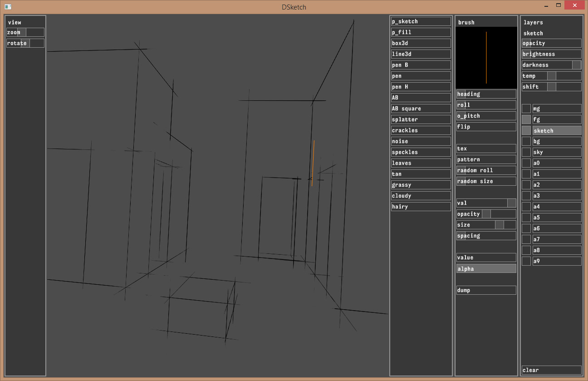Select the sketch layer in the list
Viewport: 588px width, 381px height.
(x=557, y=130)
